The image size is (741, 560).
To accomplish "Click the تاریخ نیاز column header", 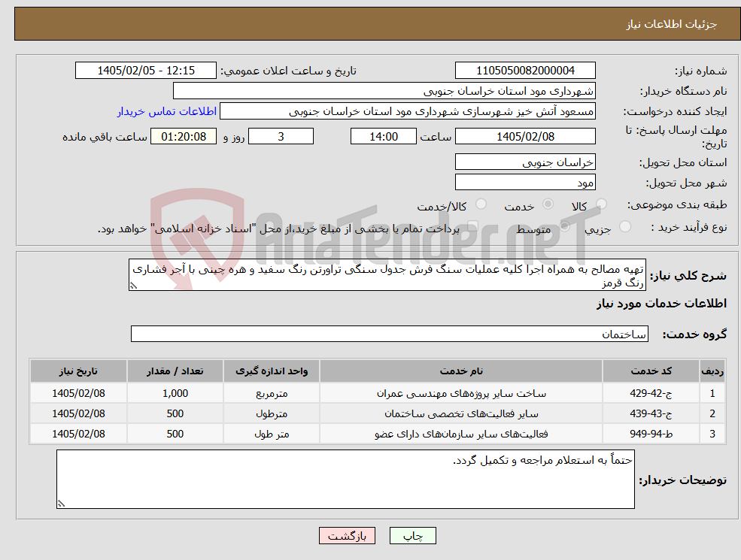I will point(78,371).
